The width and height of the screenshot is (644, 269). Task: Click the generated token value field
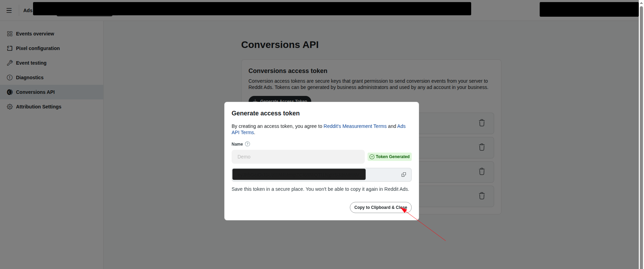[322, 175]
